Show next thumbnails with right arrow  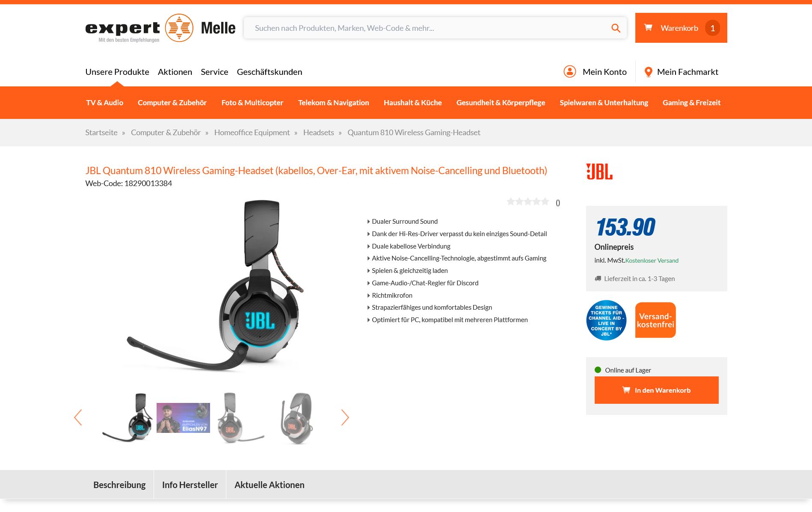345,417
